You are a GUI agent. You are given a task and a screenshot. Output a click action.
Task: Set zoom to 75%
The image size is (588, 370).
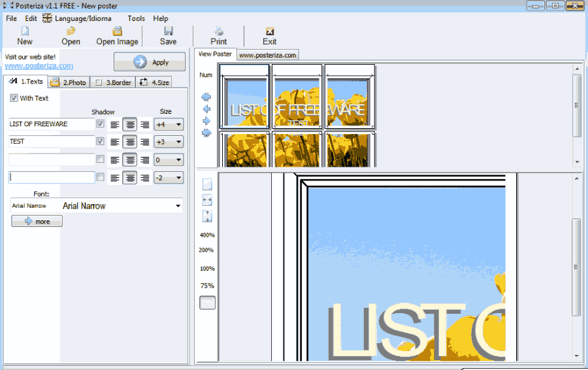coord(207,286)
